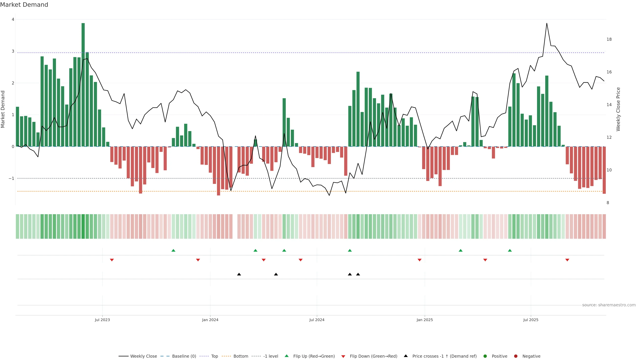The width and height of the screenshot is (644, 362).
Task: Click black triangle Price crosses legend icon
Action: pyautogui.click(x=406, y=356)
